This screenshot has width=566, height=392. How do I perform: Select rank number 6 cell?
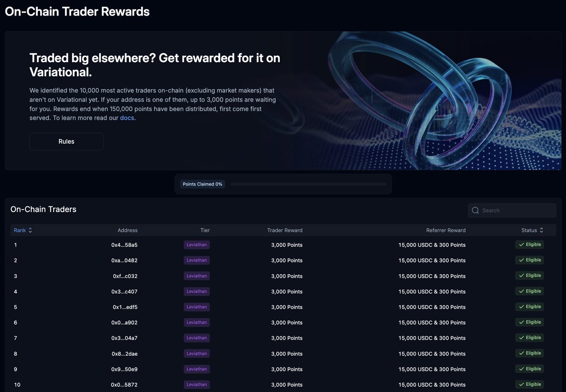16,323
